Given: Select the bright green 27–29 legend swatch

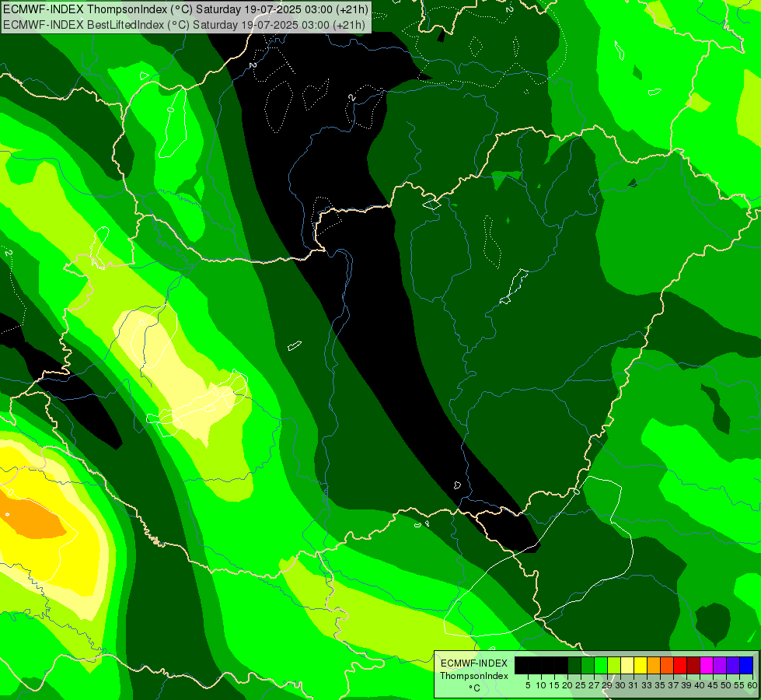Looking at the screenshot, I should (601, 665).
